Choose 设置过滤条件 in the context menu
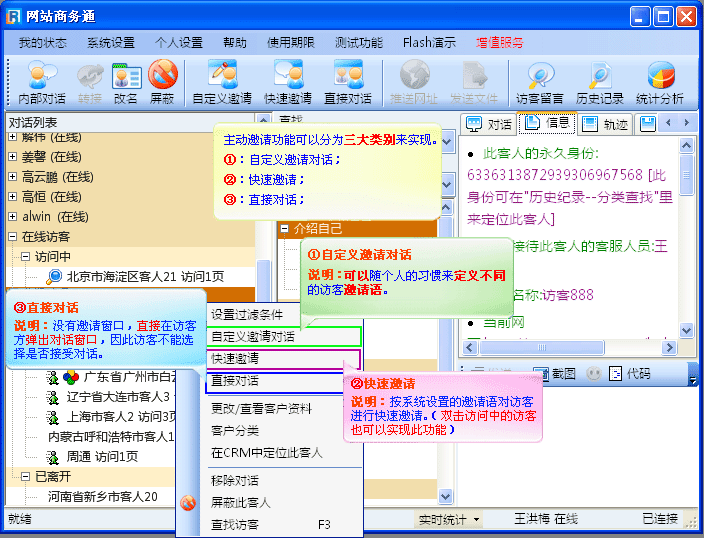 point(252,314)
